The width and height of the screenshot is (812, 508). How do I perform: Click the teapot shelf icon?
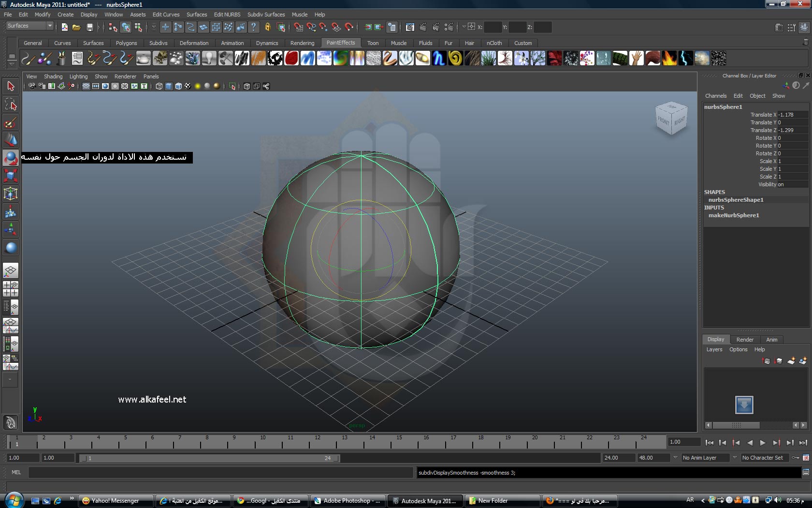click(144, 59)
